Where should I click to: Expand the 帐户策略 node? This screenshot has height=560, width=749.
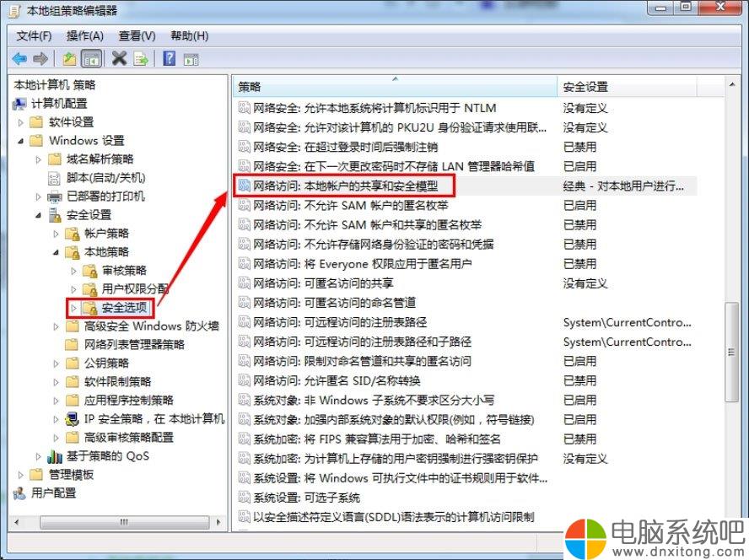click(x=56, y=234)
